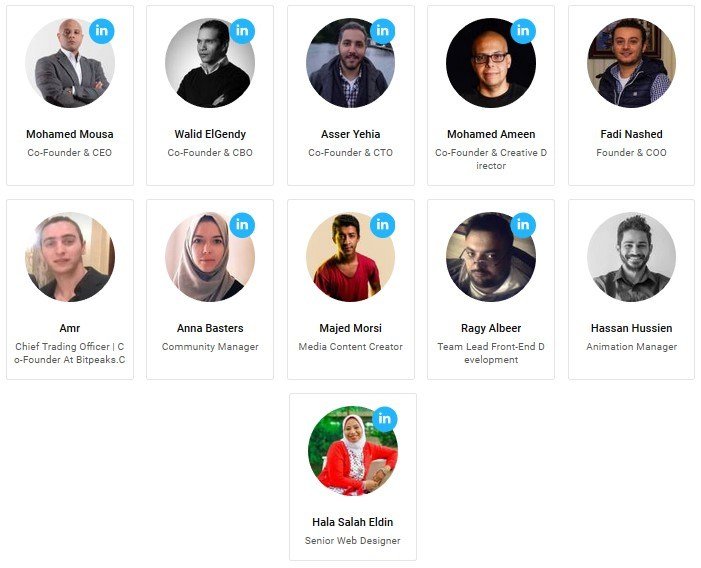Click Asser Yehia's avatar photo

click(350, 63)
